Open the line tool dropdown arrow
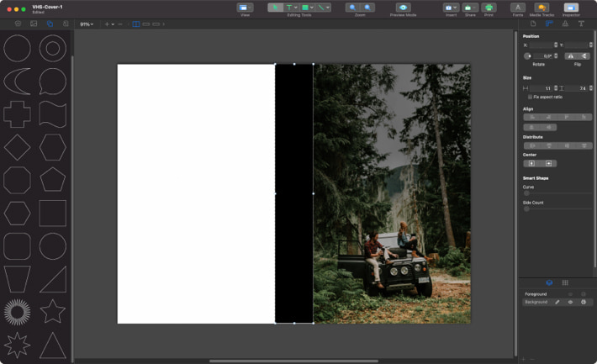597x364 pixels. (328, 8)
